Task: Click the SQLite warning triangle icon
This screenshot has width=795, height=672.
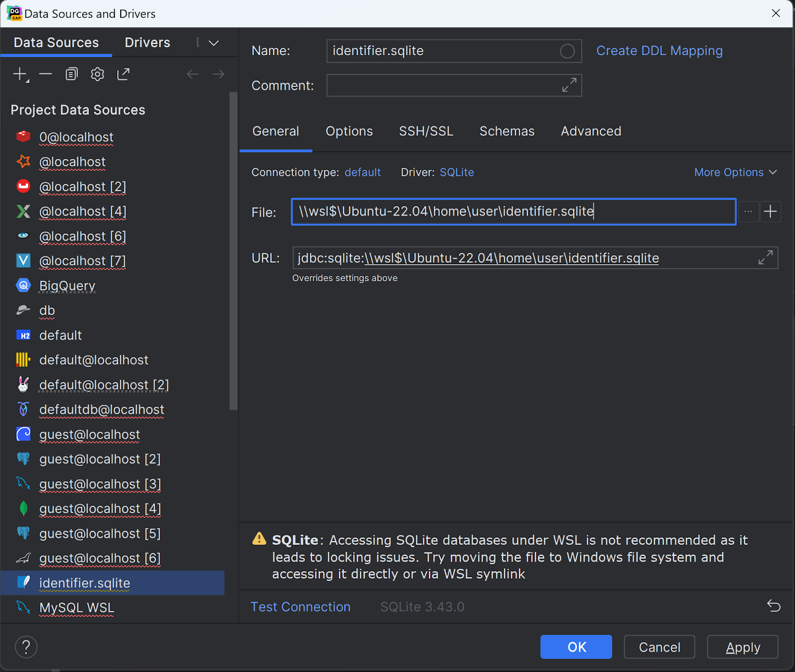Action: point(259,539)
